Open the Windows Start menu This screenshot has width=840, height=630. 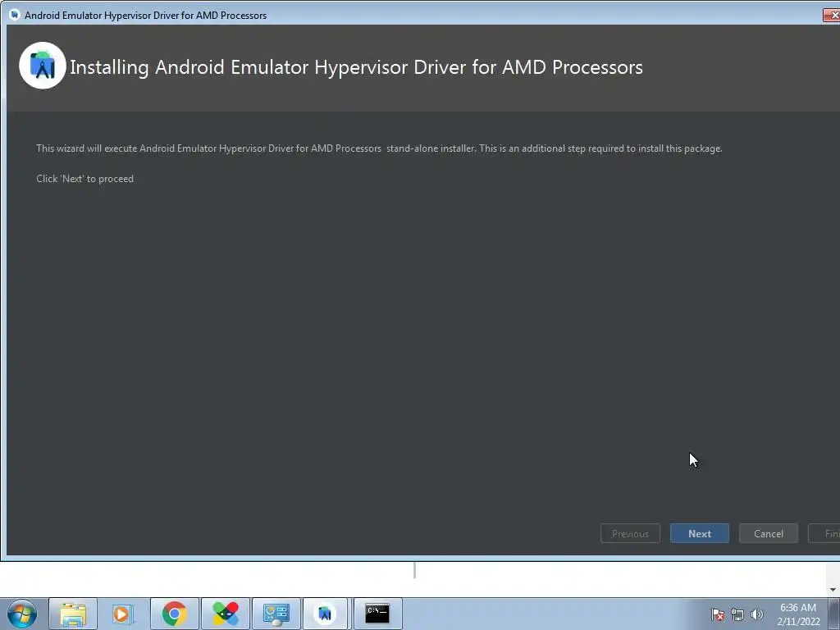coord(22,614)
